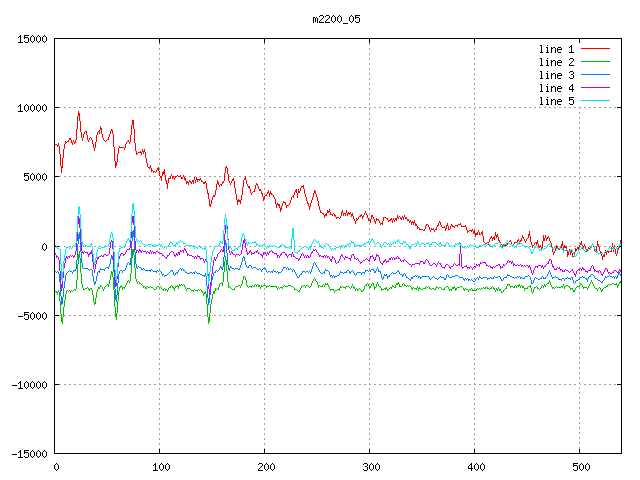Select the 'line 1' legend label
The width and height of the screenshot is (640, 480).
[556, 49]
